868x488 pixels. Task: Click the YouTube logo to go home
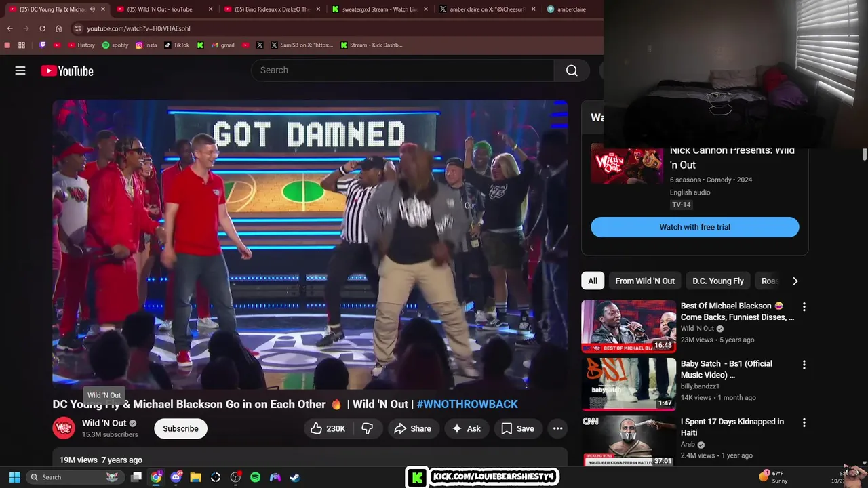[67, 70]
